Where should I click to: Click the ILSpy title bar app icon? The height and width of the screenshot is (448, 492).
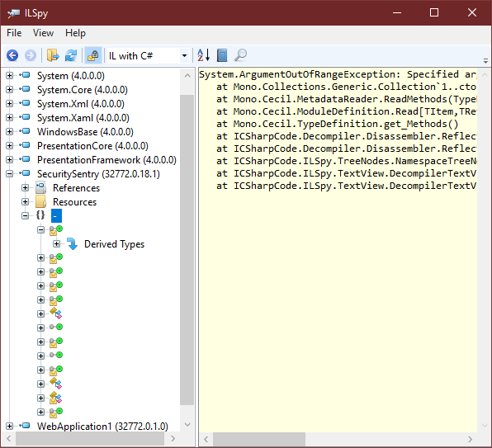click(13, 13)
